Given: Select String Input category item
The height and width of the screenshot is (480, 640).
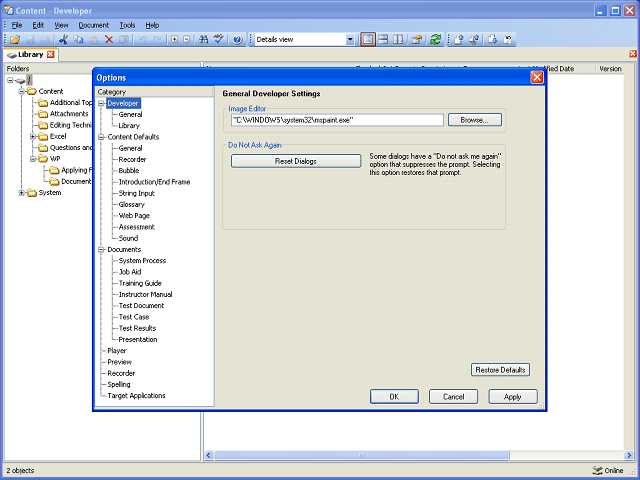Looking at the screenshot, I should coord(137,193).
